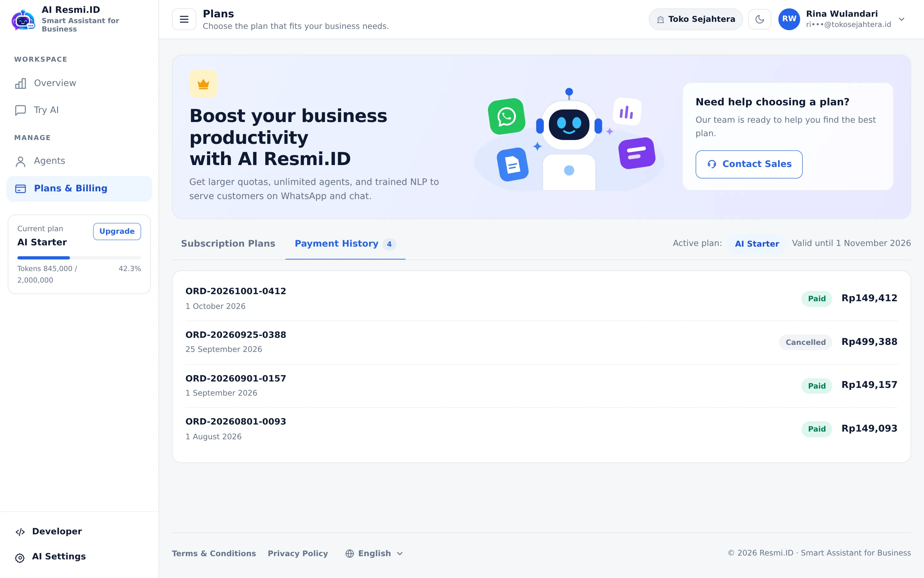Open Developer section in sidebar

[x=79, y=531]
